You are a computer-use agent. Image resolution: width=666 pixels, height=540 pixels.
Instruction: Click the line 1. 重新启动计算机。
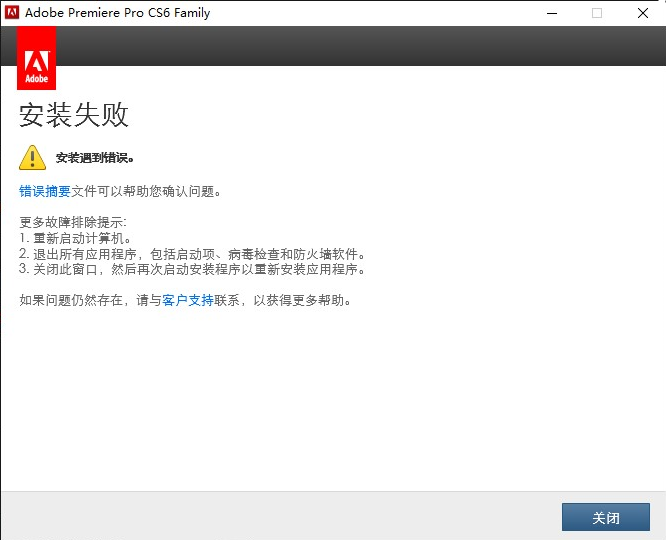(x=75, y=238)
